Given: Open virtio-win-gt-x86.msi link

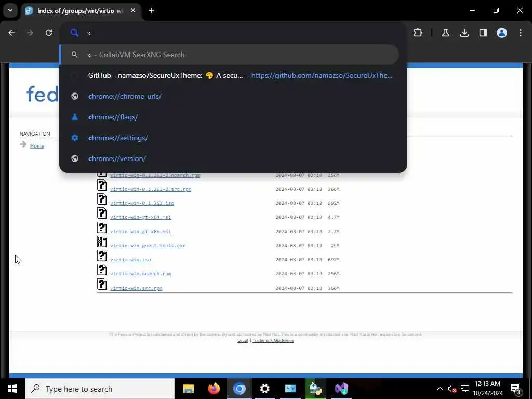Looking at the screenshot, I should pos(140,231).
